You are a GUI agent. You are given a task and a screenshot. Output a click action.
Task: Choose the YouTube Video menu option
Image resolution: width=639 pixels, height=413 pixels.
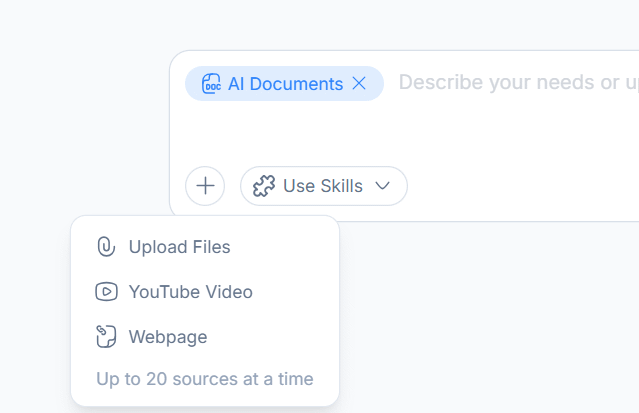(205, 292)
